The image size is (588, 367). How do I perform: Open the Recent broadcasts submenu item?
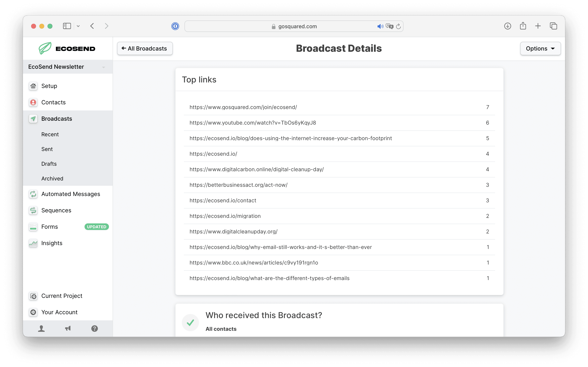(x=50, y=134)
